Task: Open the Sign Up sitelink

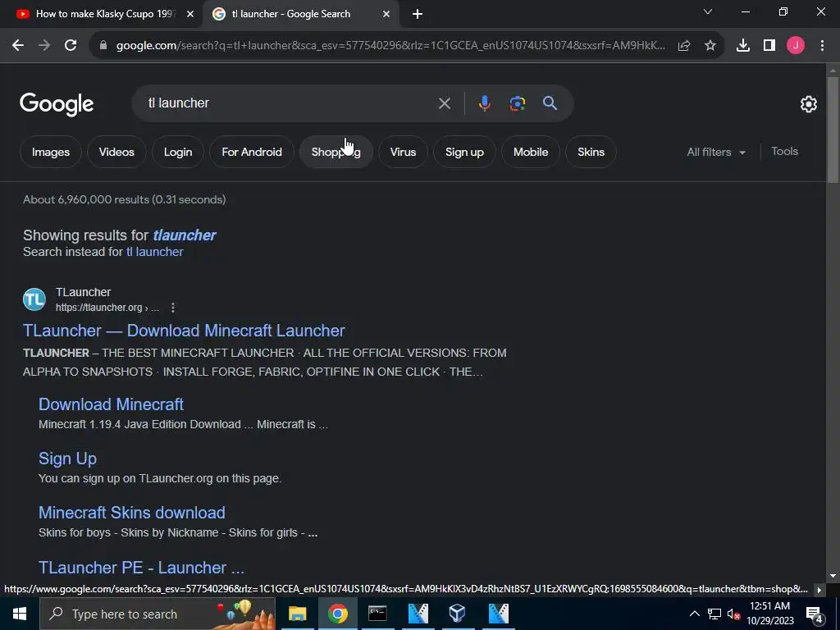Action: tap(67, 459)
